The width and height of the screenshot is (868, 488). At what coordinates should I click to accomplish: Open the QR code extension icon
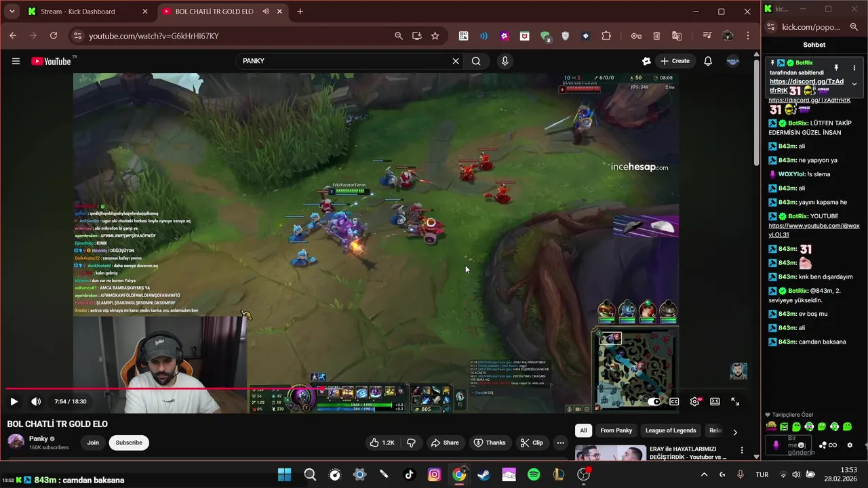[x=463, y=36]
